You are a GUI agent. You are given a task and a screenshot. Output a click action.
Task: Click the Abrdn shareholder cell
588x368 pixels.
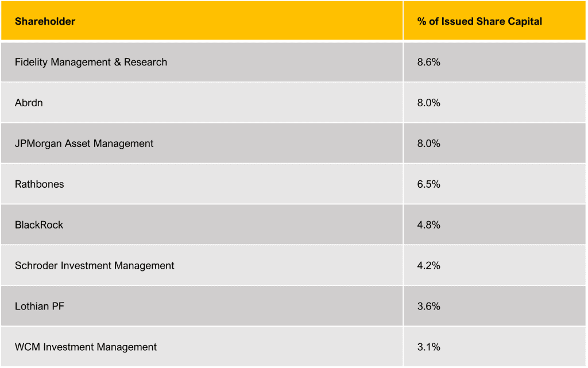[29, 103]
